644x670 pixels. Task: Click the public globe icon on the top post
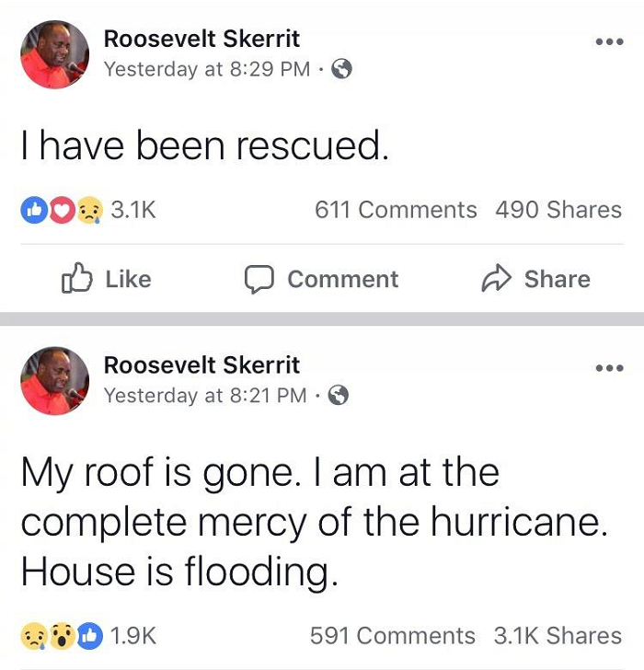pos(340,69)
